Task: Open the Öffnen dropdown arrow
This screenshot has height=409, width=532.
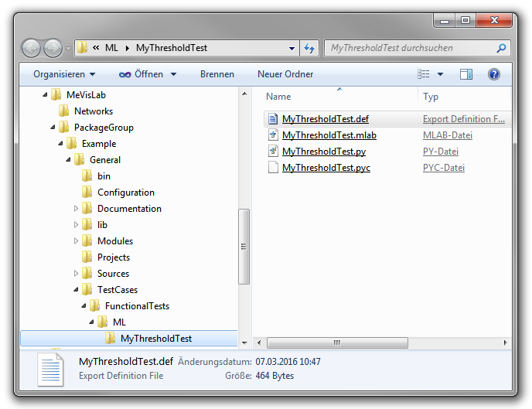Action: point(173,74)
